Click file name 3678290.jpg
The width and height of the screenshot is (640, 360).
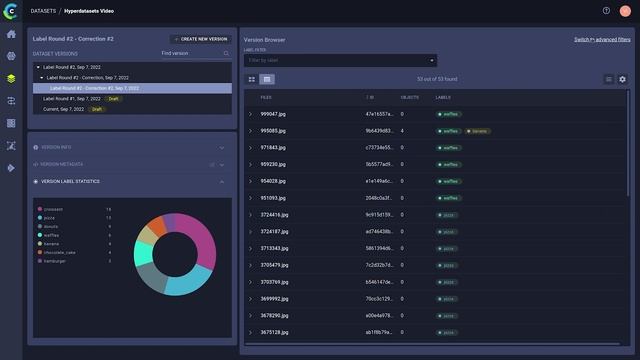coord(274,316)
